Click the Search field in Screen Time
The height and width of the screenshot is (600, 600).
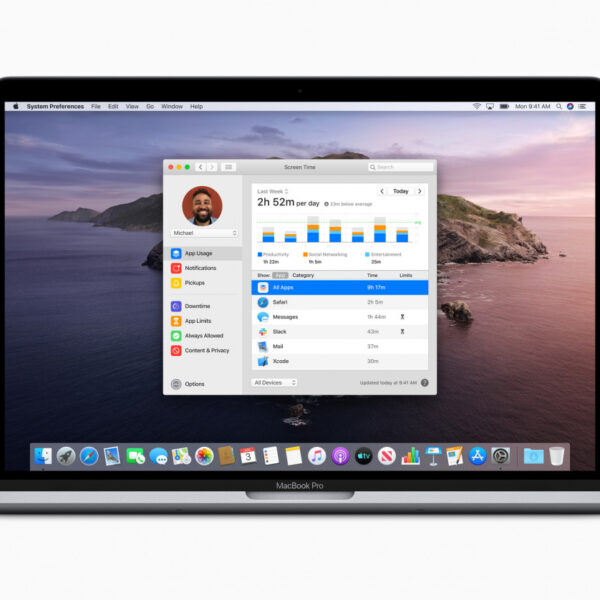click(x=401, y=167)
